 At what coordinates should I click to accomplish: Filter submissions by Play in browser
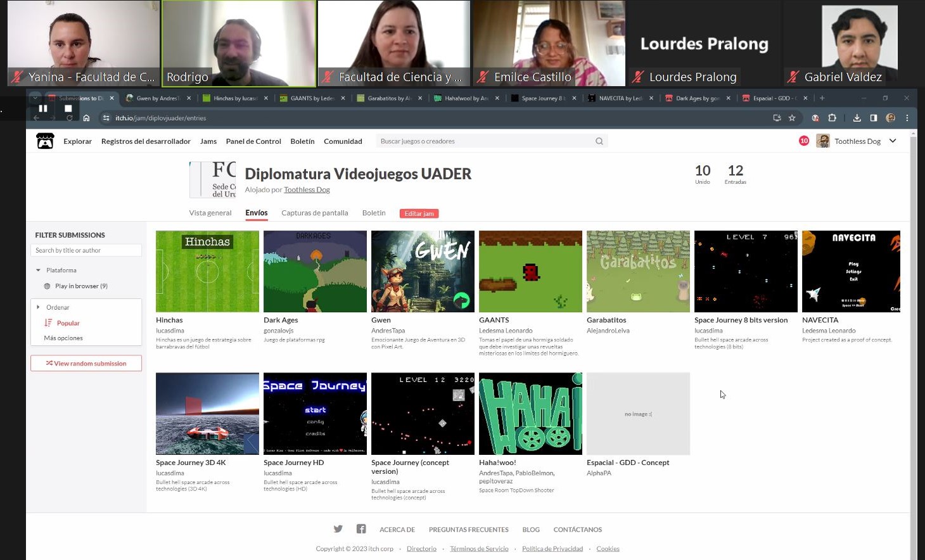tap(80, 286)
